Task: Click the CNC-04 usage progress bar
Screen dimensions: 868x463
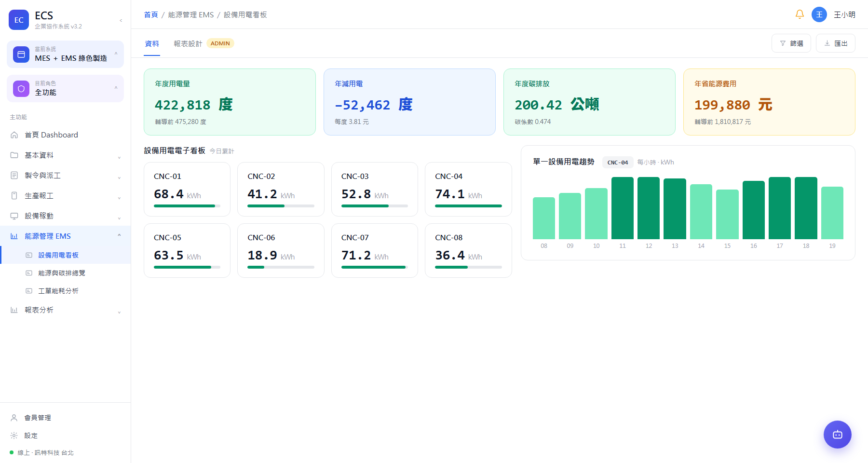Action: click(468, 206)
